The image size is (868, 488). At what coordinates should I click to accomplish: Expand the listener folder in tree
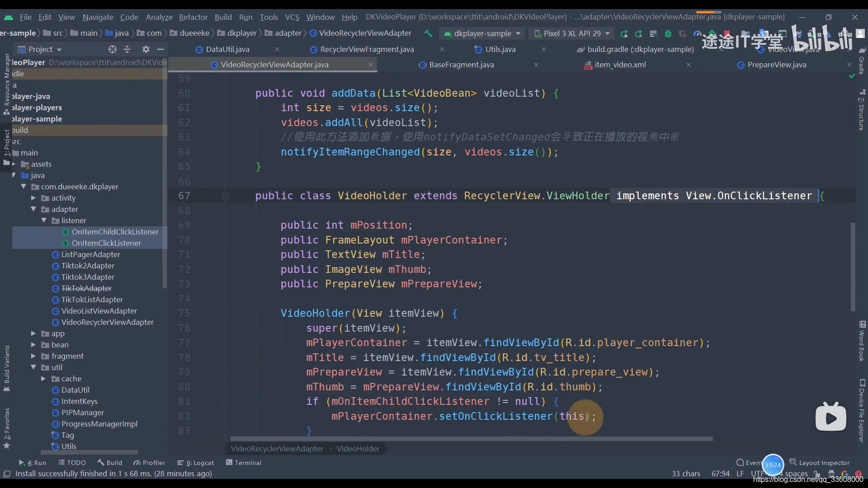point(45,221)
